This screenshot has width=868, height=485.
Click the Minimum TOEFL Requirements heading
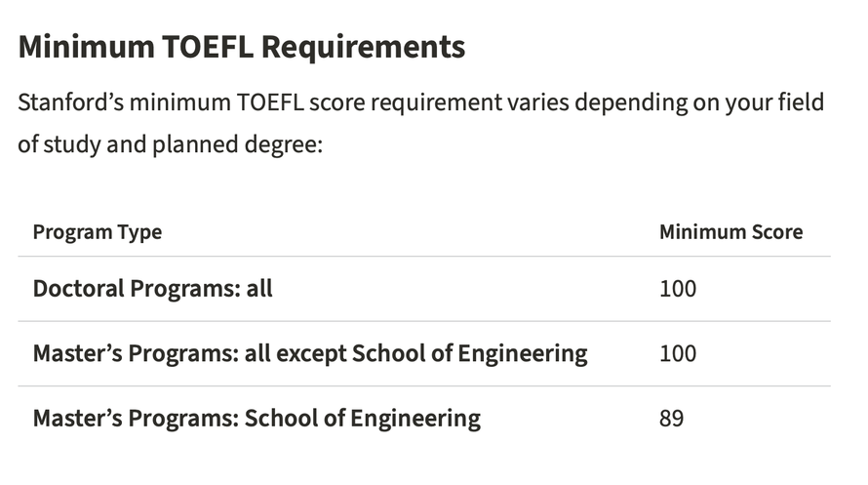click(241, 47)
